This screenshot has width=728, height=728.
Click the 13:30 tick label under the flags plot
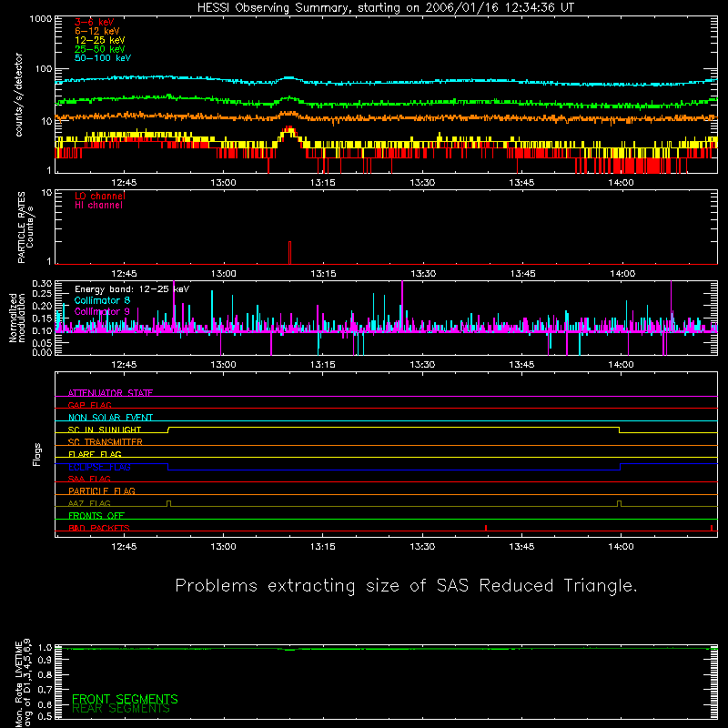[422, 547]
